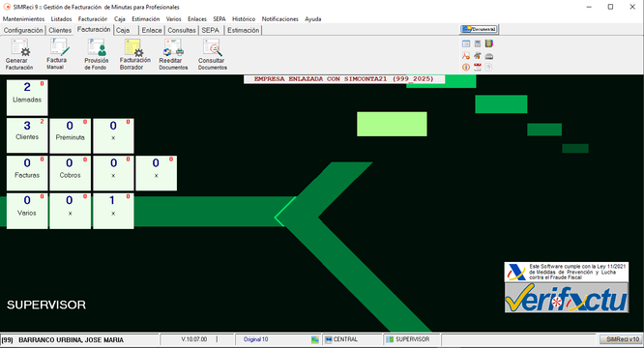The image size is (644, 348).
Task: Click the CENTRAL status bar icon
Action: (x=328, y=340)
